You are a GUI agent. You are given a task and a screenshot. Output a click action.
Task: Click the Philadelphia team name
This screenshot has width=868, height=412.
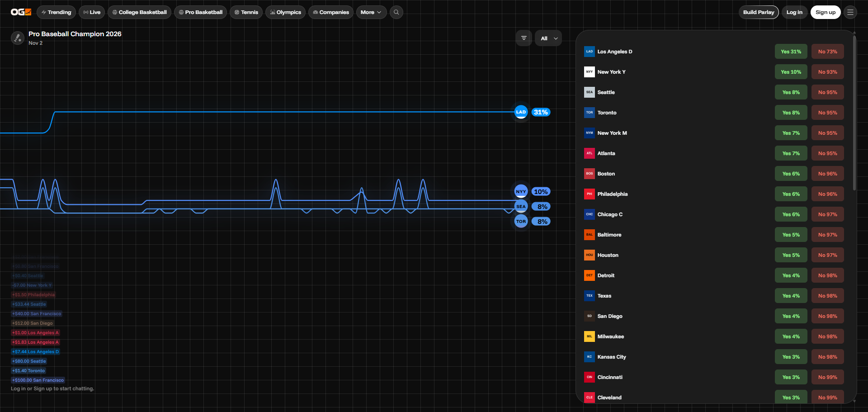(x=613, y=194)
